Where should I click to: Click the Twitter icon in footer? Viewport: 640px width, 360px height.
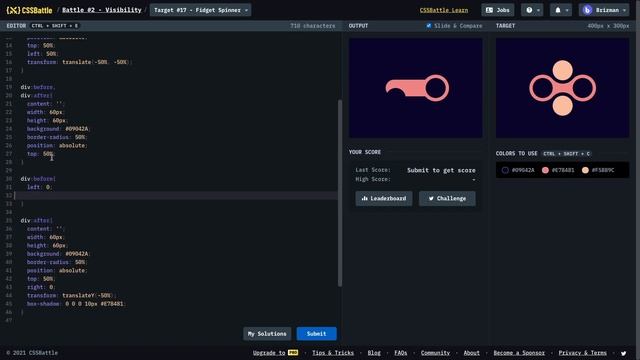[623, 353]
